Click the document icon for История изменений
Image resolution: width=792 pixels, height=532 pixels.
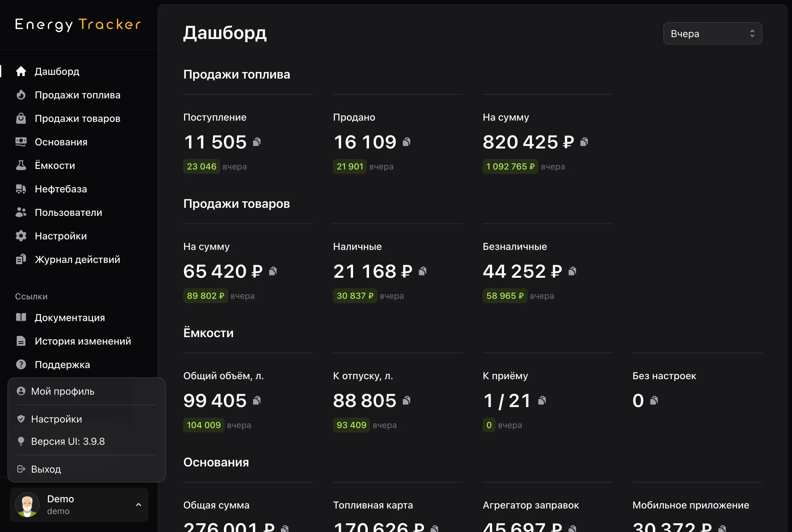click(x=21, y=341)
